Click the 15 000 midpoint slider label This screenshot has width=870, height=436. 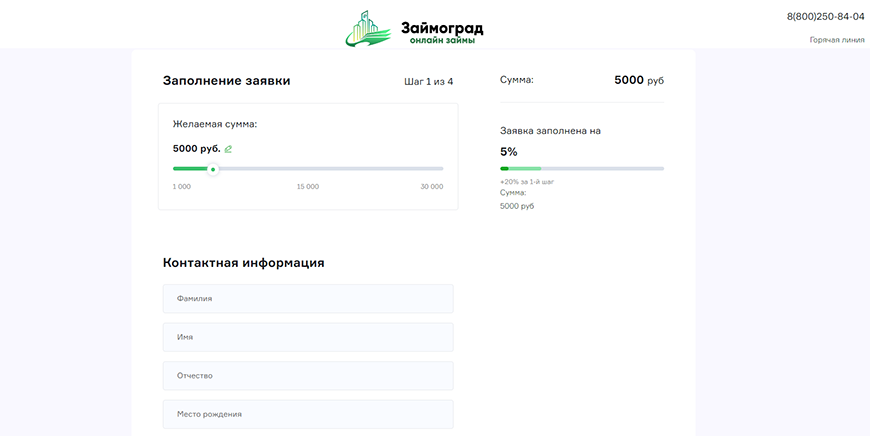coord(308,187)
